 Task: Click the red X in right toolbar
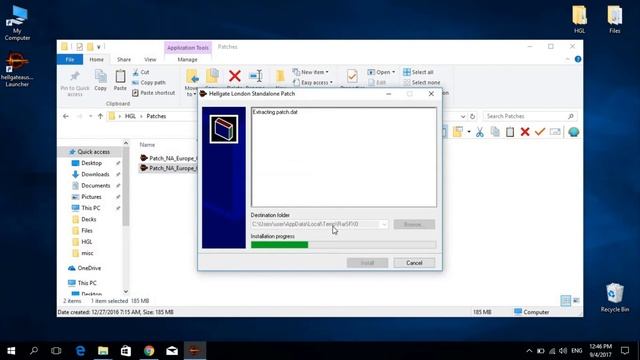coord(525,132)
